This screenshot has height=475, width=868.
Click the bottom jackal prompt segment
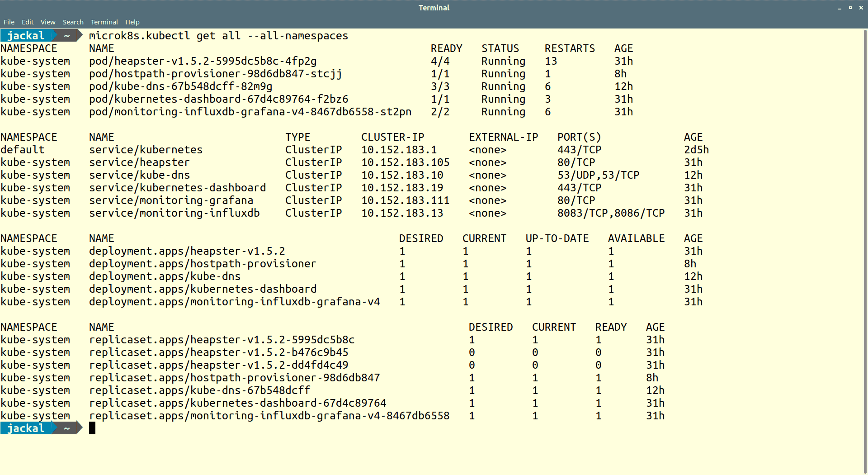26,428
